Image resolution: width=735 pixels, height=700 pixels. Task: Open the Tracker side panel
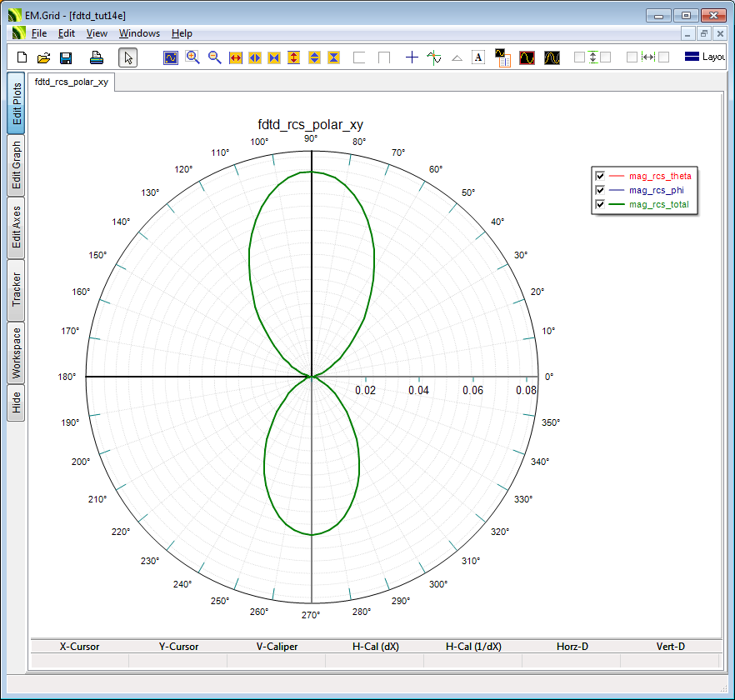click(x=16, y=290)
